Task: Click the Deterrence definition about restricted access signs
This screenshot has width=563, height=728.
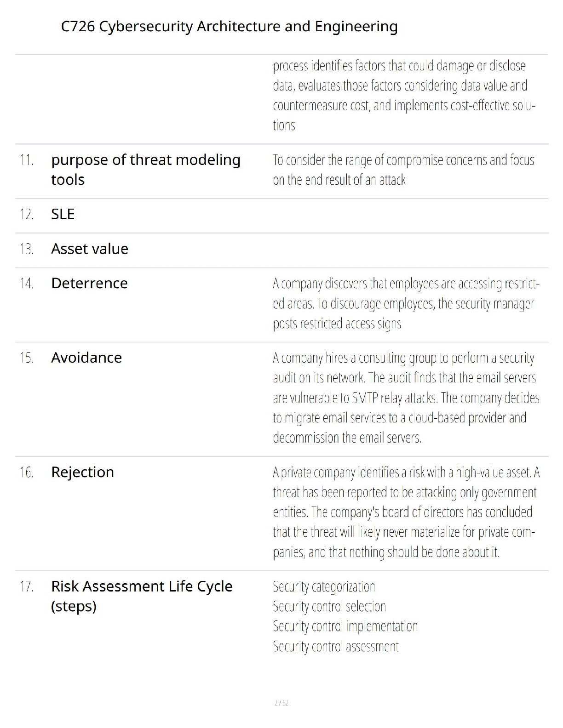Action: 406,303
